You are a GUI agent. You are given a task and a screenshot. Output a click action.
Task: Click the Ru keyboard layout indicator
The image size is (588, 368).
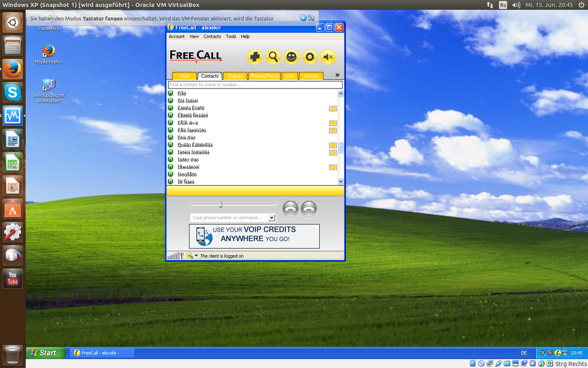[x=503, y=5]
